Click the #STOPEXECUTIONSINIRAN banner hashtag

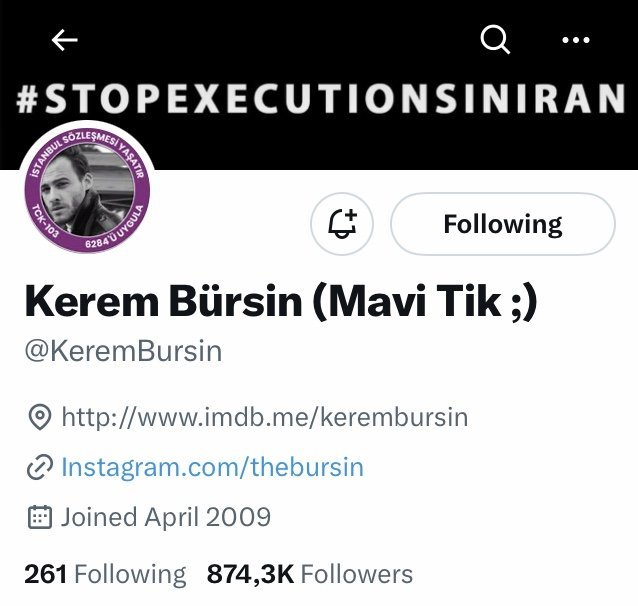tap(321, 98)
